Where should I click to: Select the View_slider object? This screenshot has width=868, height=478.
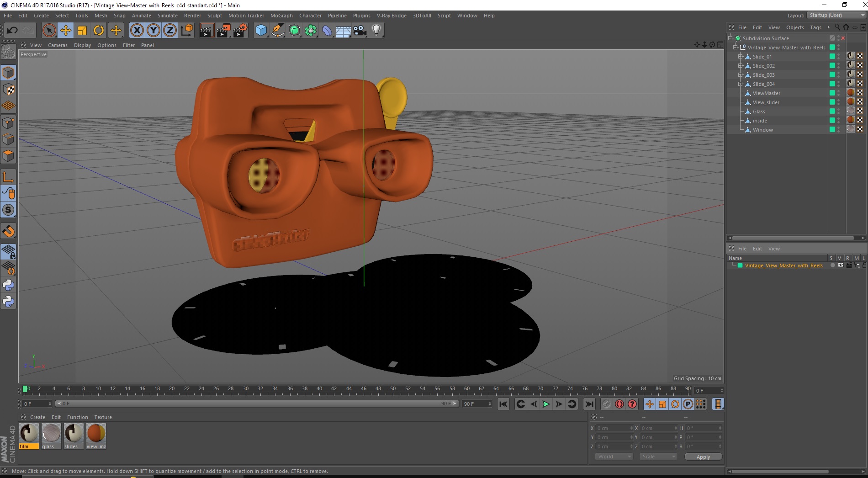pos(766,102)
